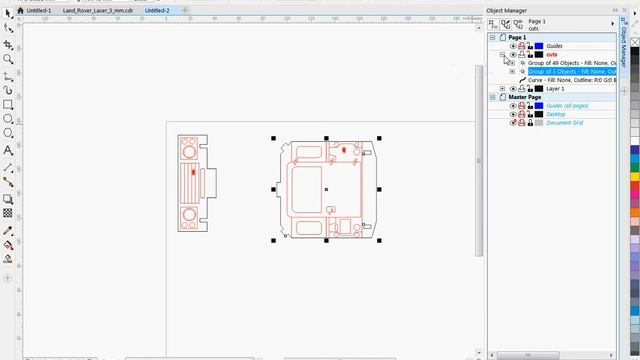Click the Object Manager horizontal scrollbar
640x360 pixels.
[x=528, y=355]
